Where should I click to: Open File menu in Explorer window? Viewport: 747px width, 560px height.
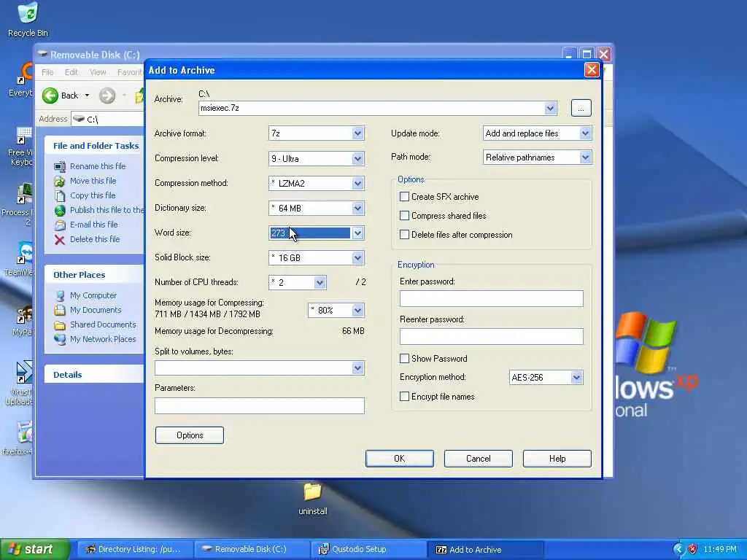[x=47, y=72]
